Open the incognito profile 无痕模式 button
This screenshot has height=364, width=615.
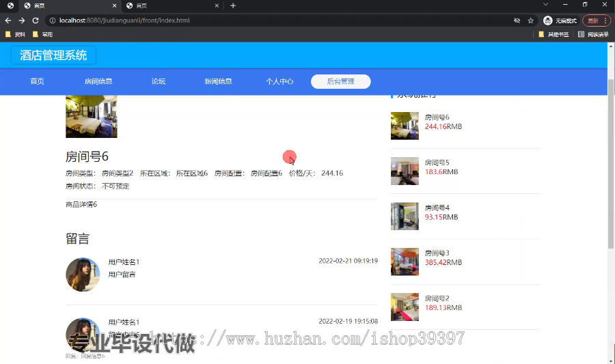[560, 20]
